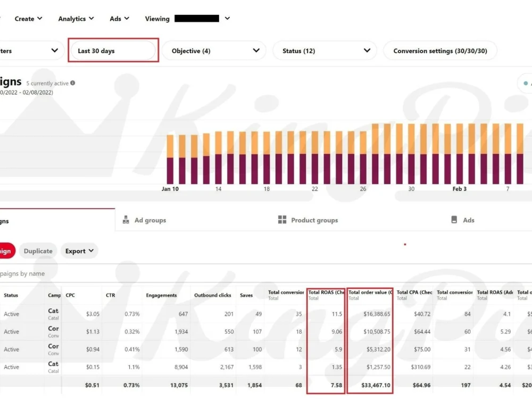Expand the Viewing account dropdown arrow
532x399 pixels.
pyautogui.click(x=227, y=18)
